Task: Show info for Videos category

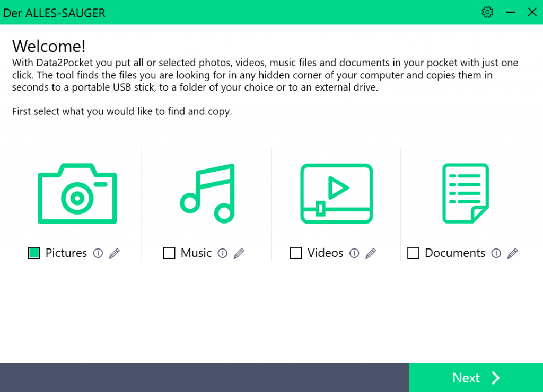Action: click(354, 253)
